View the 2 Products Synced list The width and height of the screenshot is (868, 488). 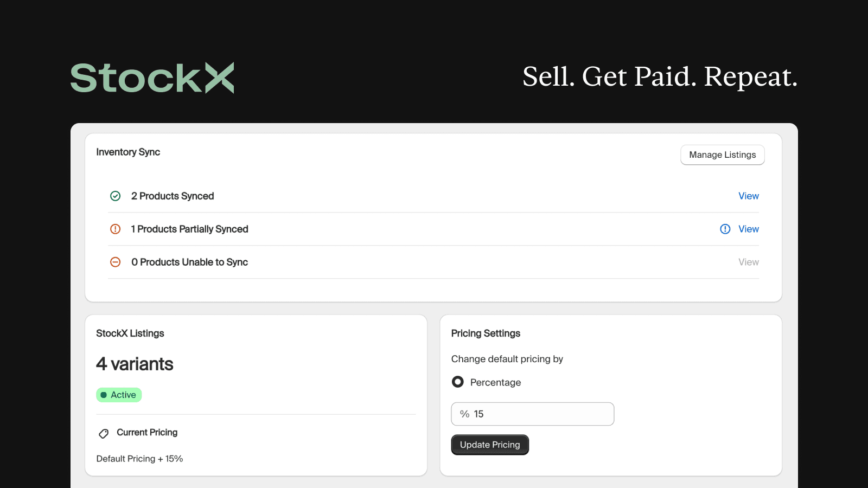tap(748, 196)
